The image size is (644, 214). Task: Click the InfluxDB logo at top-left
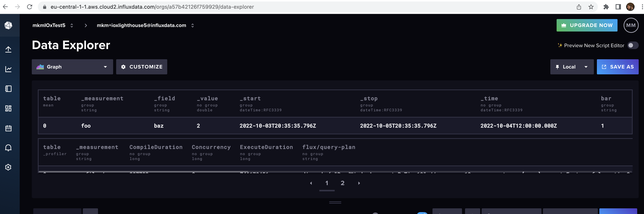tap(8, 25)
